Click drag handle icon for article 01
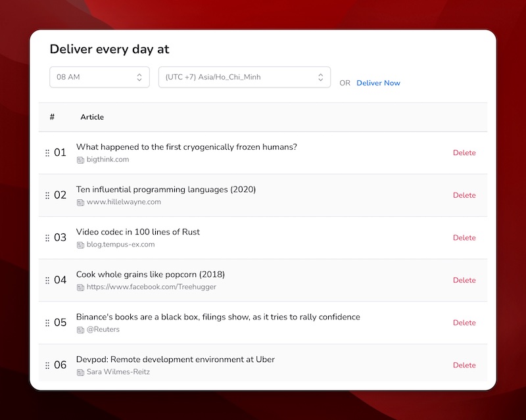This screenshot has height=420, width=526. [47, 153]
